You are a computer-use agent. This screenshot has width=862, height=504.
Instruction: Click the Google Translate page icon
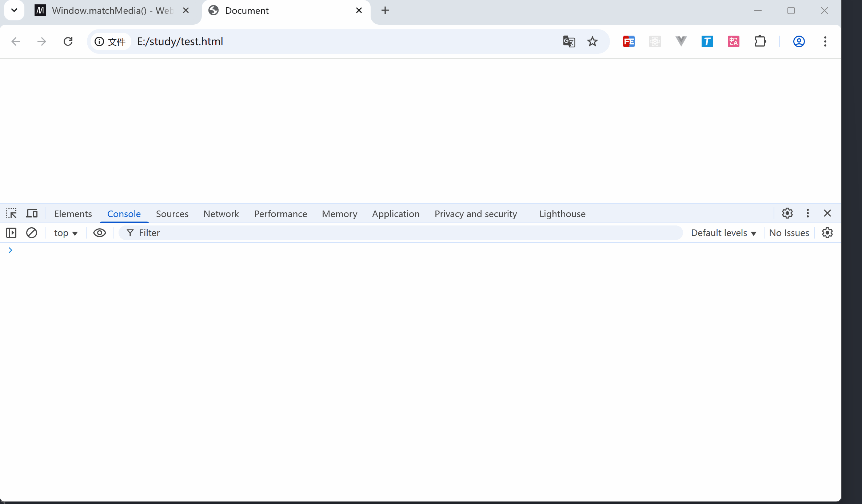click(x=569, y=41)
